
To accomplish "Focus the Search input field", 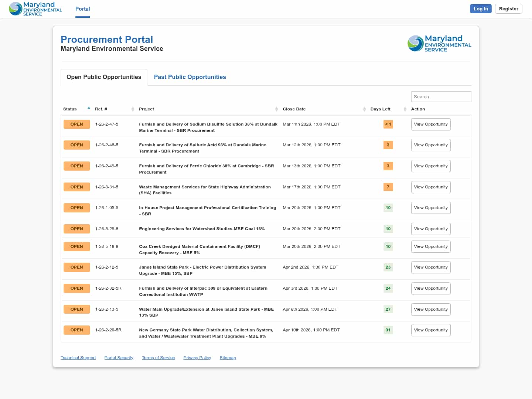I will 441,96.
